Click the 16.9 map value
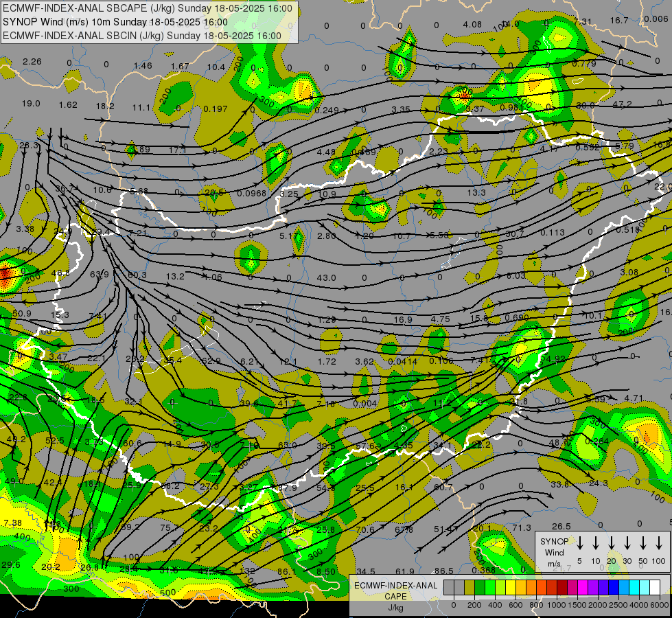This screenshot has height=618, width=672. [403, 319]
